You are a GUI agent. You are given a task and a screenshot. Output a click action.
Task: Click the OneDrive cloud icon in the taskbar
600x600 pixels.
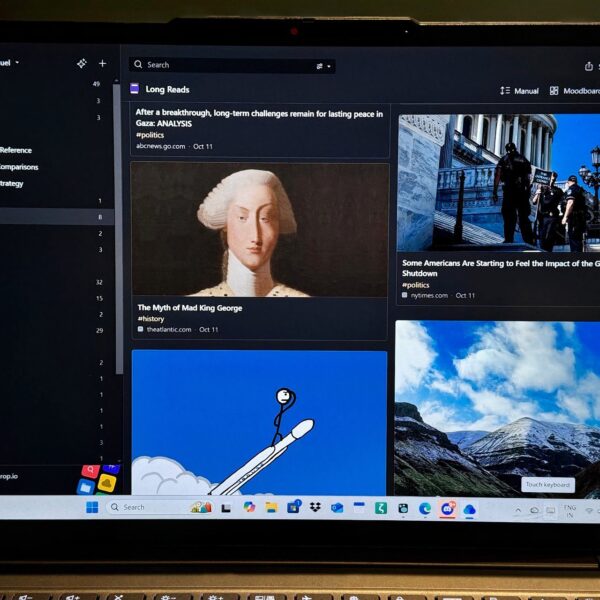click(x=469, y=509)
